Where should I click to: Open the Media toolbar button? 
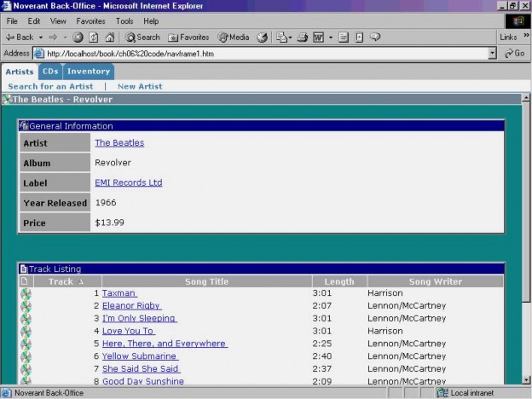(x=234, y=38)
